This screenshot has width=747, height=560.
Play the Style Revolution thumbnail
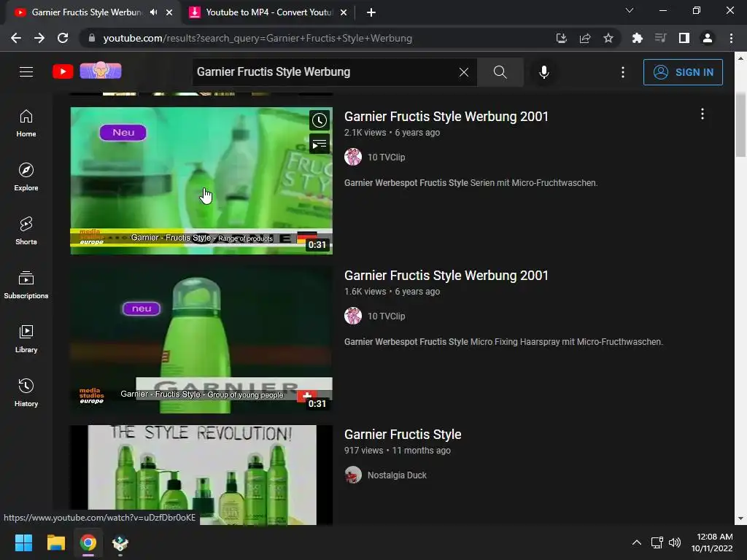click(x=201, y=475)
